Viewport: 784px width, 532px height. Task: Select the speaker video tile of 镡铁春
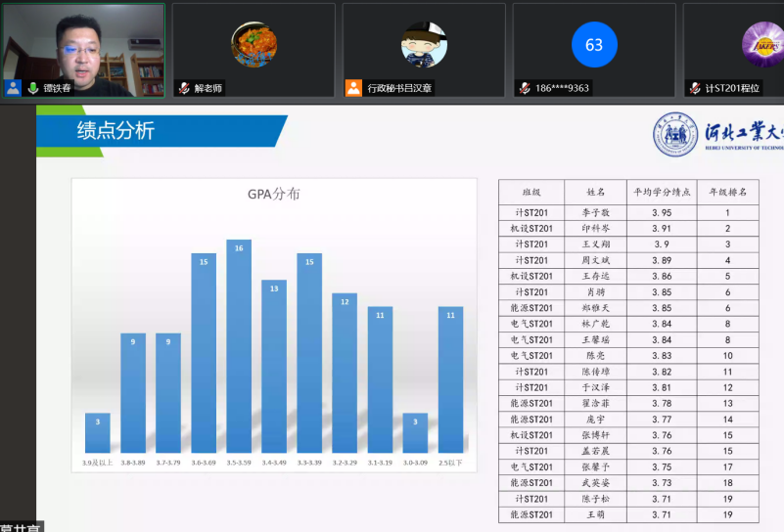[x=82, y=44]
